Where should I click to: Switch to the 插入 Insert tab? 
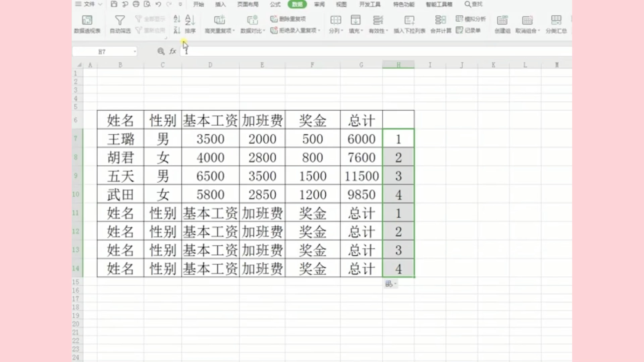coord(220,4)
